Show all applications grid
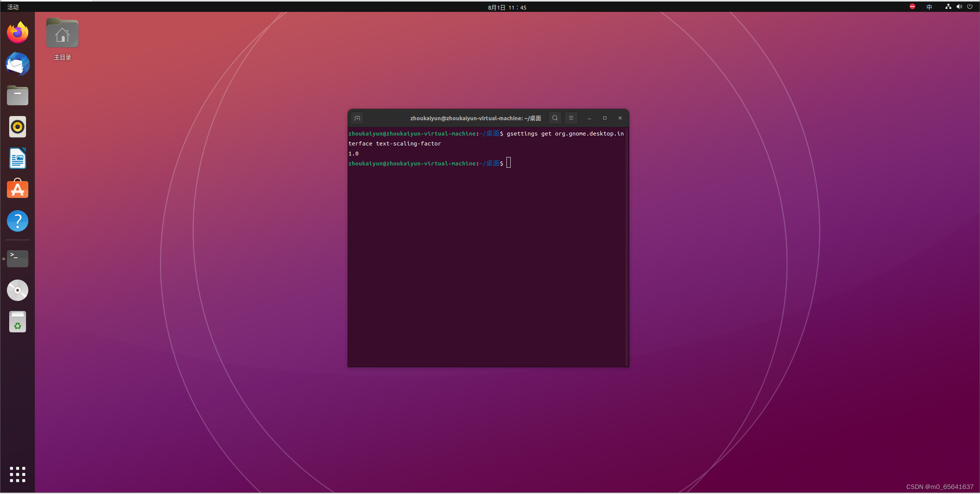 (x=18, y=474)
